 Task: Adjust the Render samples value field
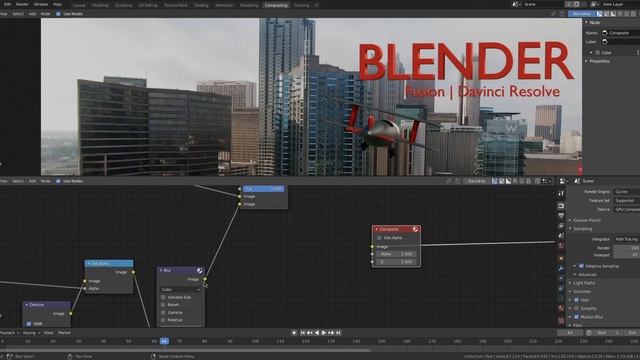tap(628, 248)
